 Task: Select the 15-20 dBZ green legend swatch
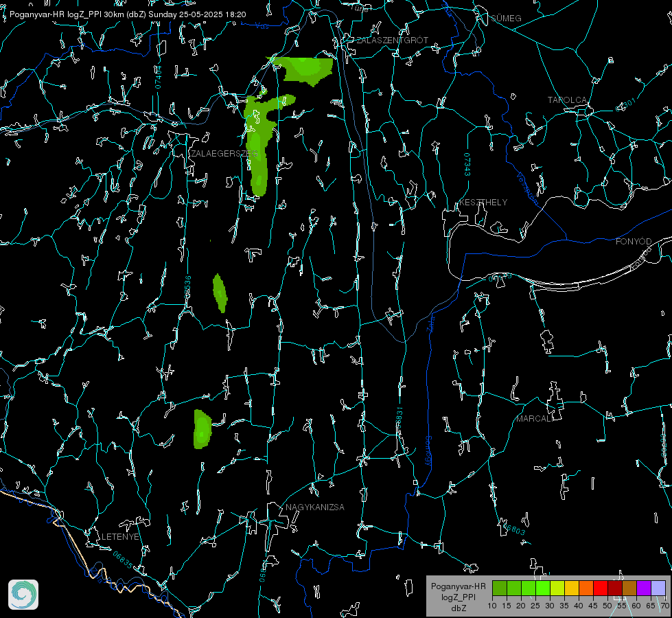click(514, 588)
